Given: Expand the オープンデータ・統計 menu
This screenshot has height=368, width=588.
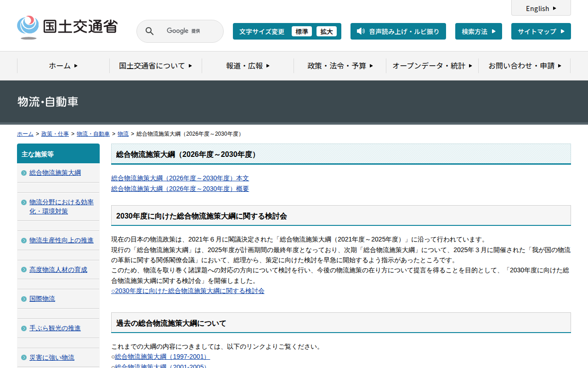Looking at the screenshot, I should pyautogui.click(x=432, y=66).
